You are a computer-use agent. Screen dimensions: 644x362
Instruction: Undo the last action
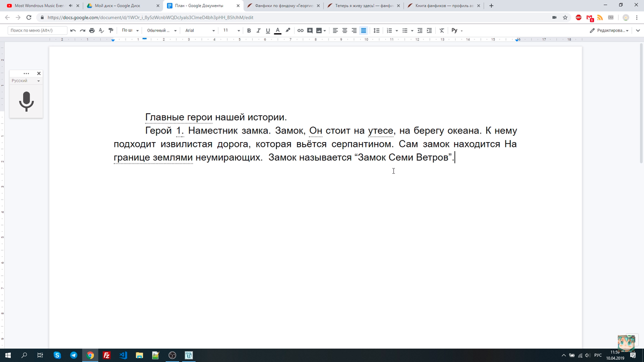[x=73, y=31]
